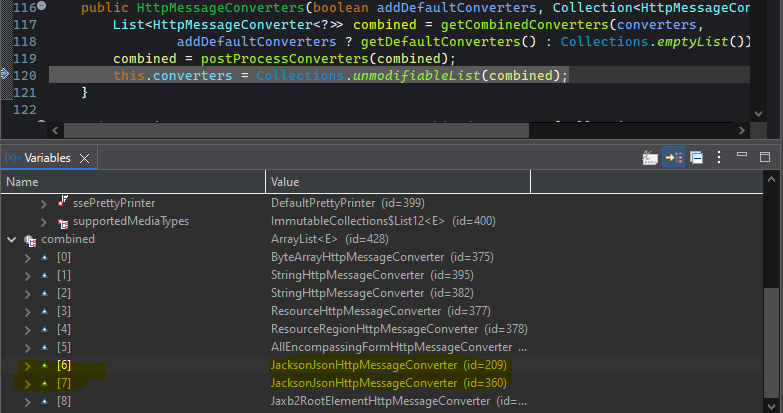Click DefaultPrettyPrinter (id=399) value
783x413 pixels.
click(x=348, y=203)
